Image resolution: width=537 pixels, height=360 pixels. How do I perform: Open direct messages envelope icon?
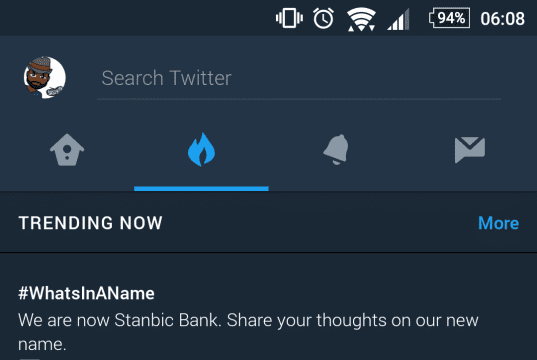click(x=470, y=150)
